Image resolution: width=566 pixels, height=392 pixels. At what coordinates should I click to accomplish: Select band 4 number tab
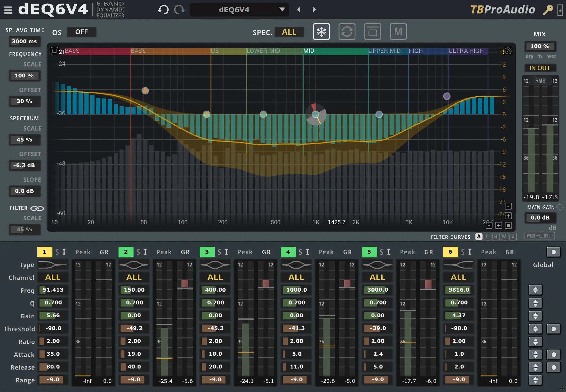click(288, 252)
